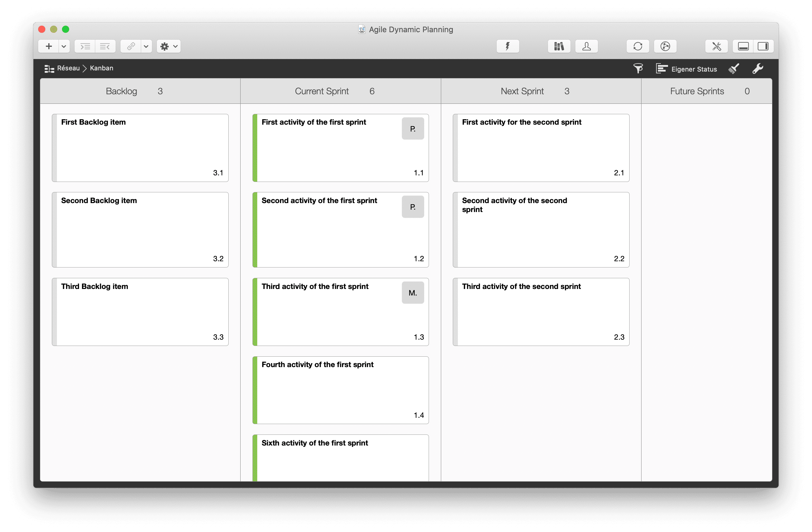
Task: Click Réseau in the breadcrumb
Action: click(68, 68)
